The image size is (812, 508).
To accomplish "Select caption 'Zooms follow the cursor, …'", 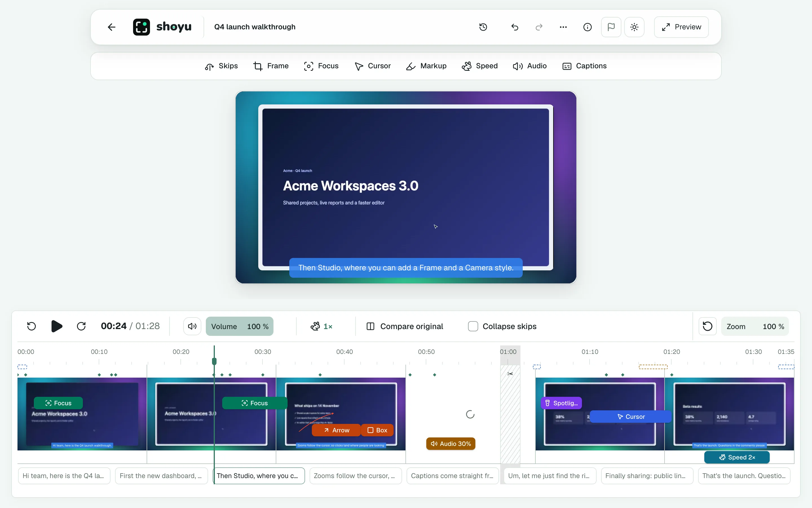I will tap(355, 476).
